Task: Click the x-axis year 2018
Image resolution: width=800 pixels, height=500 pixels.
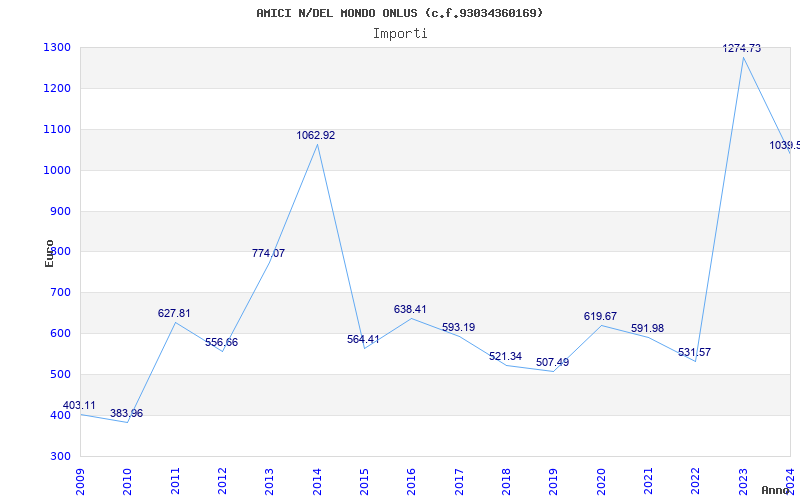Action: (x=506, y=481)
